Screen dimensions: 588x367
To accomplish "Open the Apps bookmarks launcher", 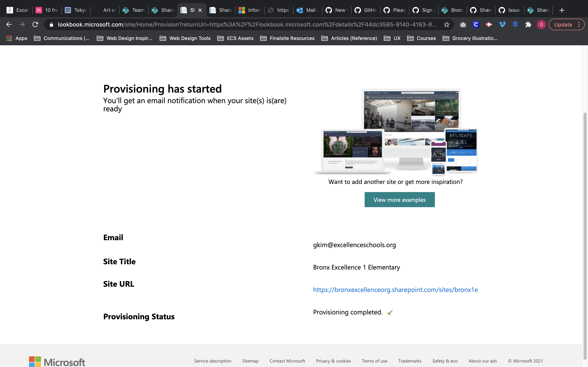I will [x=16, y=38].
